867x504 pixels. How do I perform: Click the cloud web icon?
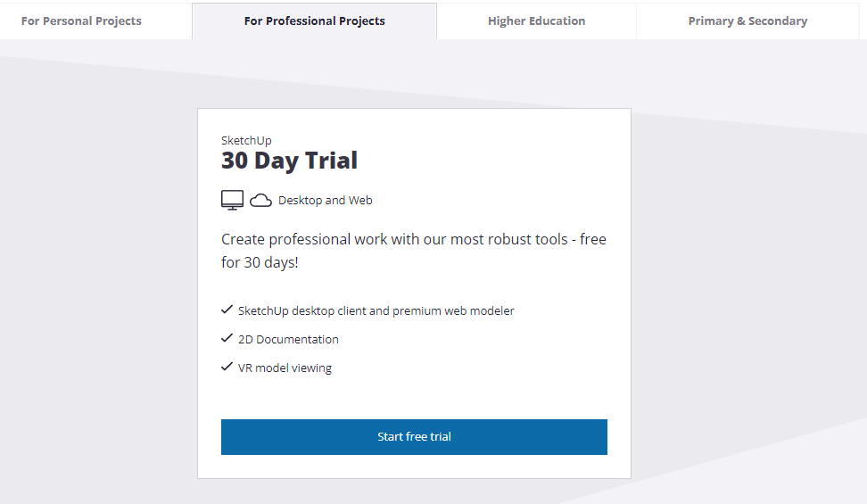click(260, 201)
